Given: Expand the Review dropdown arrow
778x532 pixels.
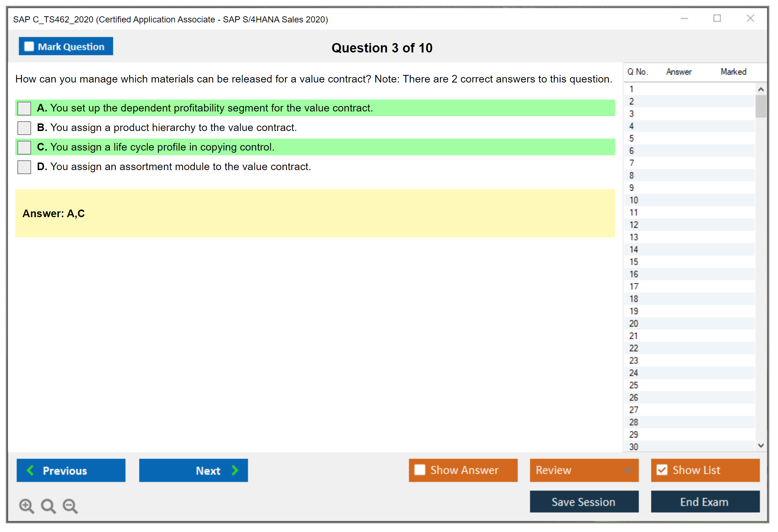Looking at the screenshot, I should click(x=628, y=470).
